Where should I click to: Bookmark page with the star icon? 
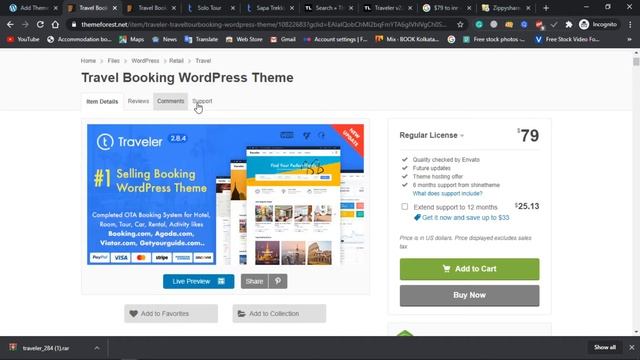pos(460,24)
